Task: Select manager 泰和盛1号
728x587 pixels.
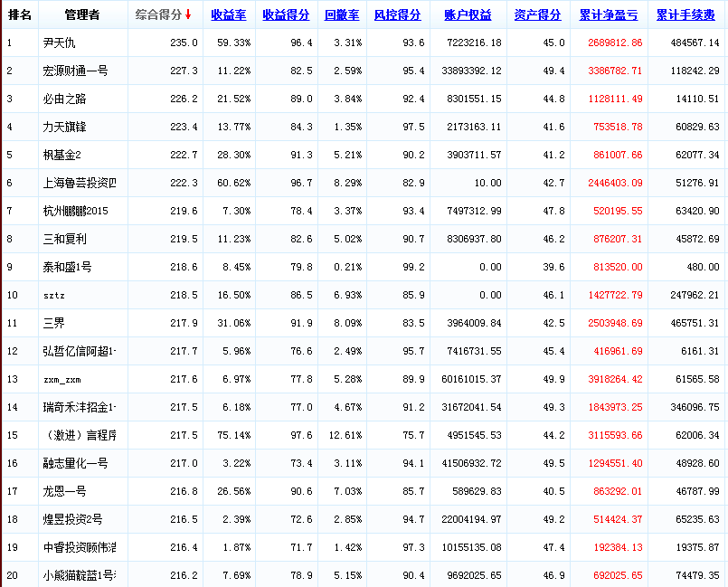Action: [x=67, y=267]
